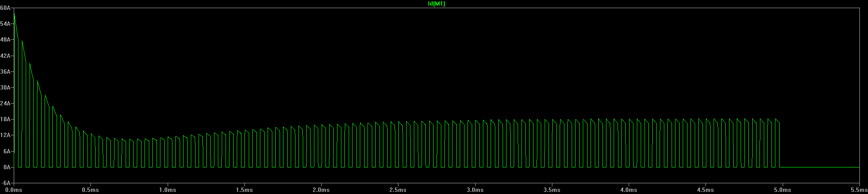The image size is (868, 194).
Task: Click the 1.0ms horizontal axis label
Action: (x=167, y=190)
